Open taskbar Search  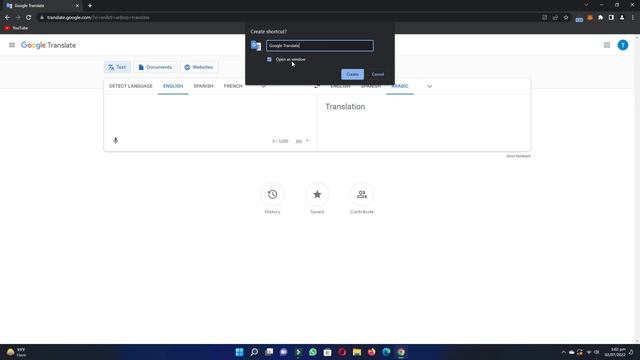point(254,352)
